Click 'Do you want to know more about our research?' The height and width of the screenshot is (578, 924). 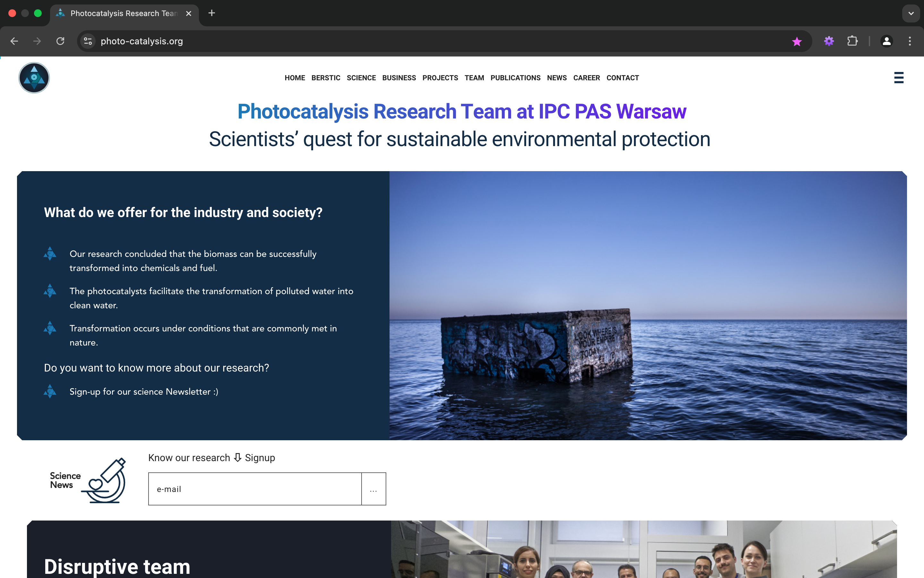[157, 368]
